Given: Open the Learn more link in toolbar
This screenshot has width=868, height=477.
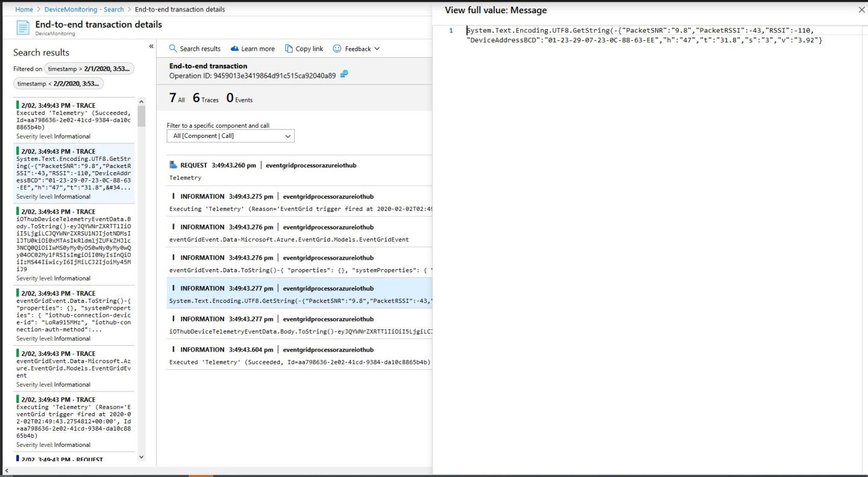Looking at the screenshot, I should pyautogui.click(x=253, y=49).
